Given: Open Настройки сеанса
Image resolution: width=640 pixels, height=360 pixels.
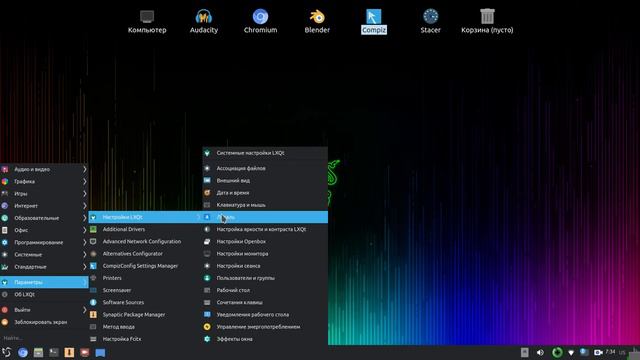Looking at the screenshot, I should tap(265, 266).
